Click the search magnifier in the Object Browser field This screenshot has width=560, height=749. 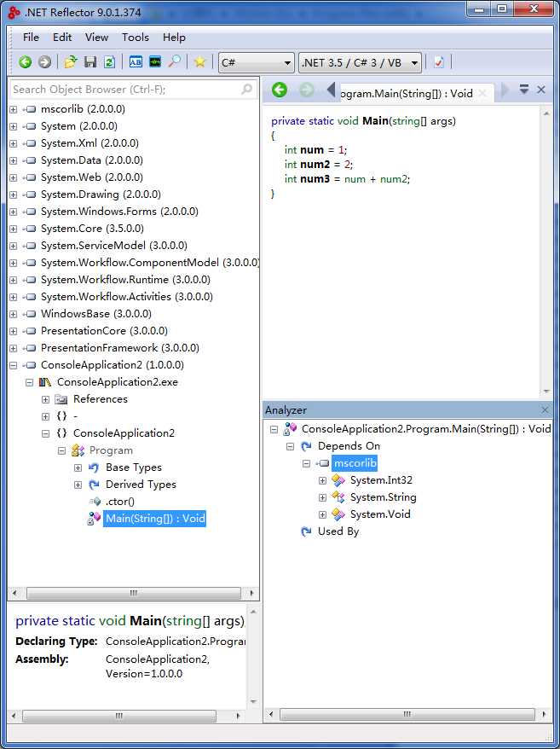(246, 89)
